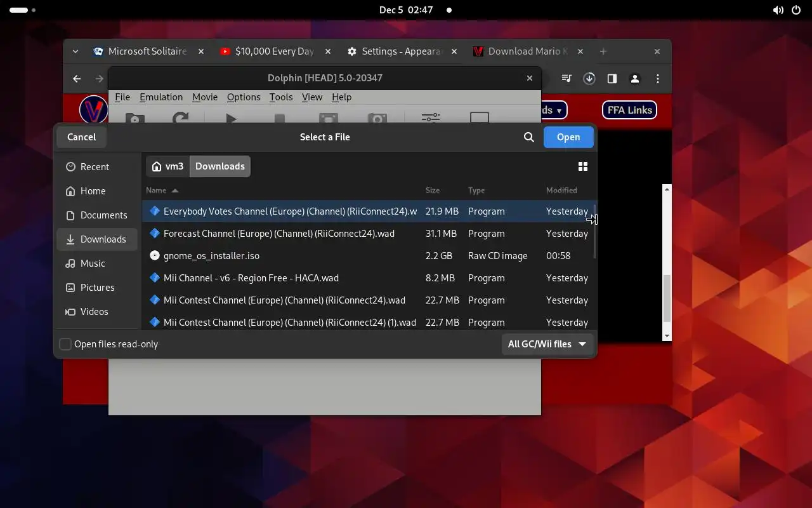Viewport: 812px width, 508px height.
Task: Click the Videos camera icon in sidebar
Action: point(70,312)
